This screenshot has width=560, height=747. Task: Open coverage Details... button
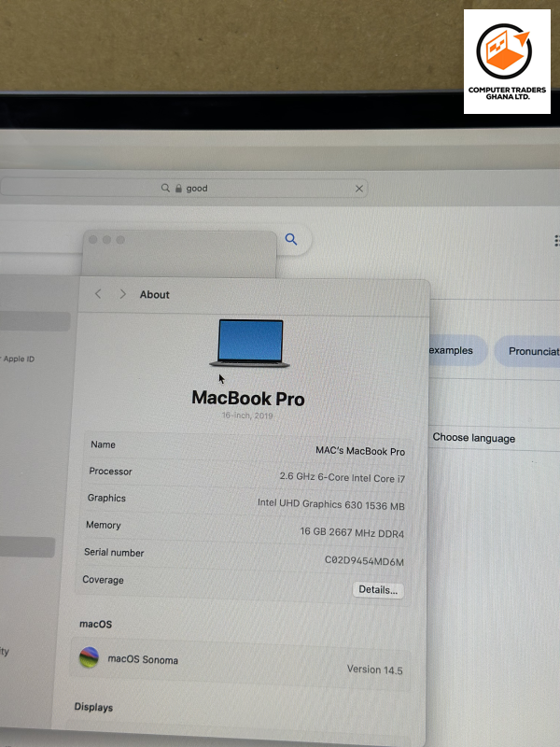point(378,590)
